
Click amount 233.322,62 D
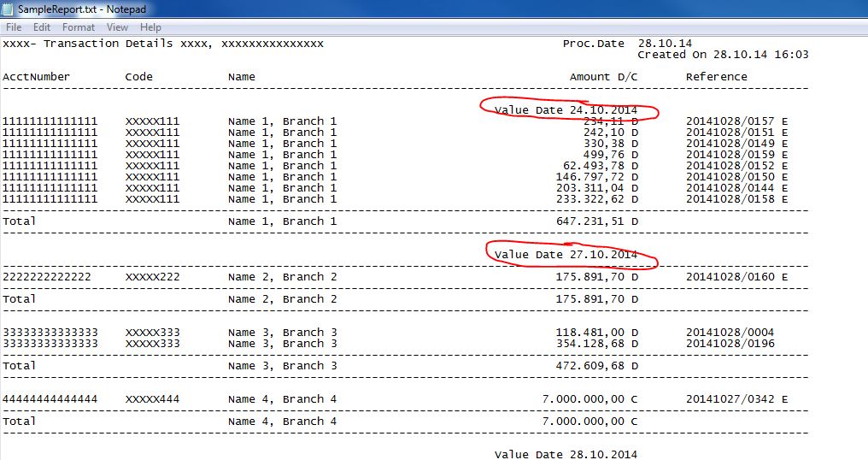[x=597, y=199]
